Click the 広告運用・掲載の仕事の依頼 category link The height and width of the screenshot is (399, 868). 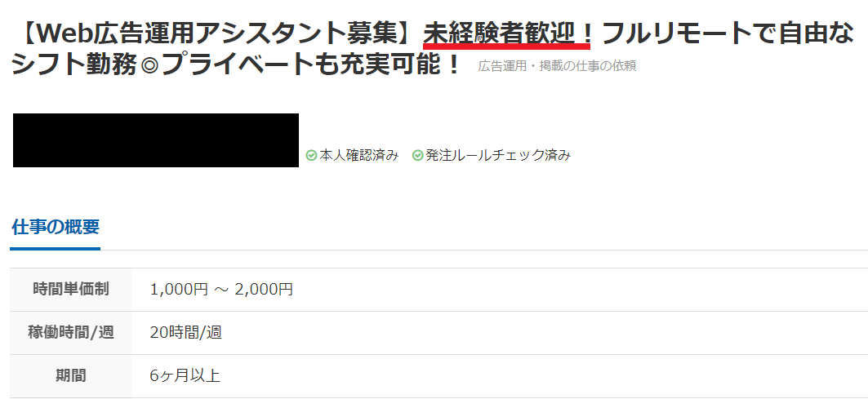(x=557, y=66)
